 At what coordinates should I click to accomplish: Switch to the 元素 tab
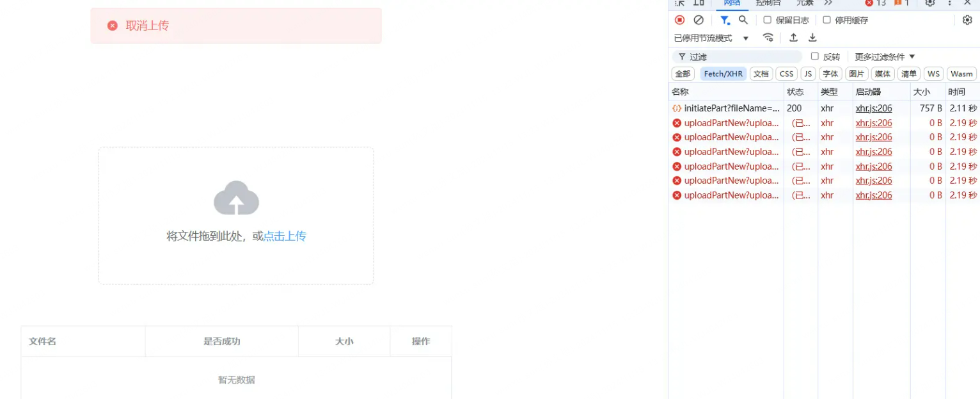pos(805,3)
